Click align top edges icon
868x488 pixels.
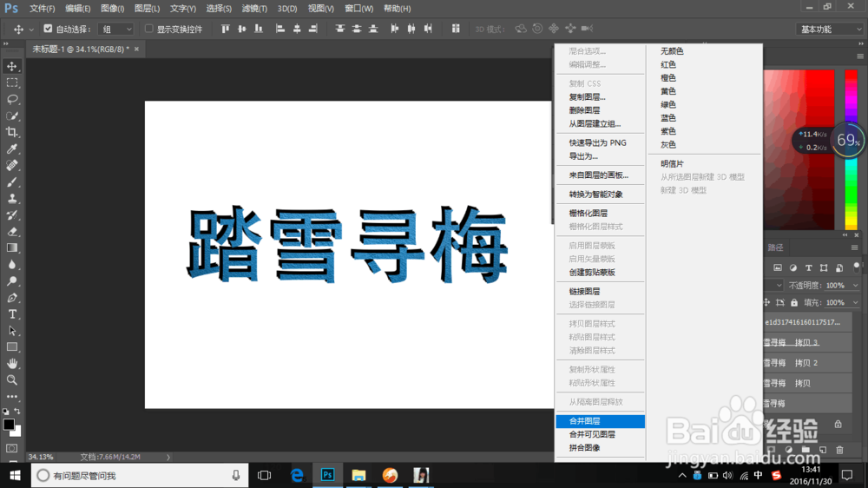pos(225,29)
